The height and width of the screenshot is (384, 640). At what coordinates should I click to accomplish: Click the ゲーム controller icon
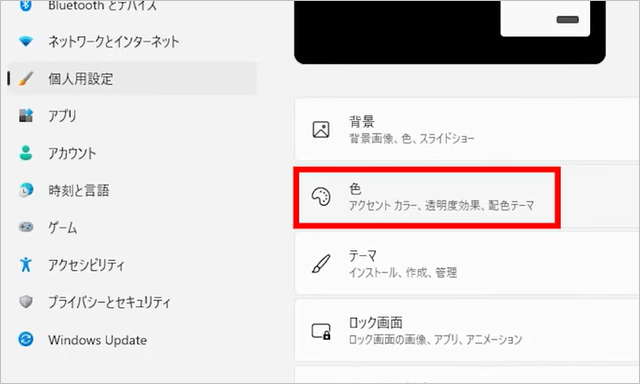pyautogui.click(x=26, y=227)
